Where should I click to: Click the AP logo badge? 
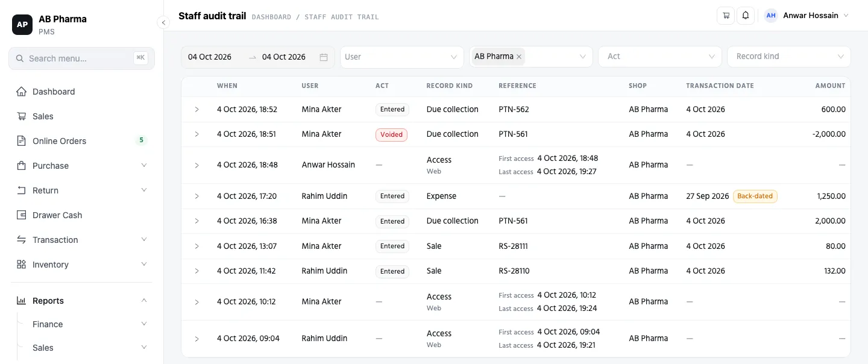(22, 25)
